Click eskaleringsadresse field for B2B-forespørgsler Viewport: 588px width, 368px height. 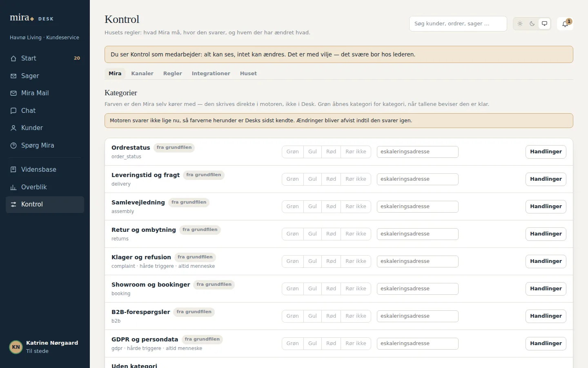click(418, 316)
